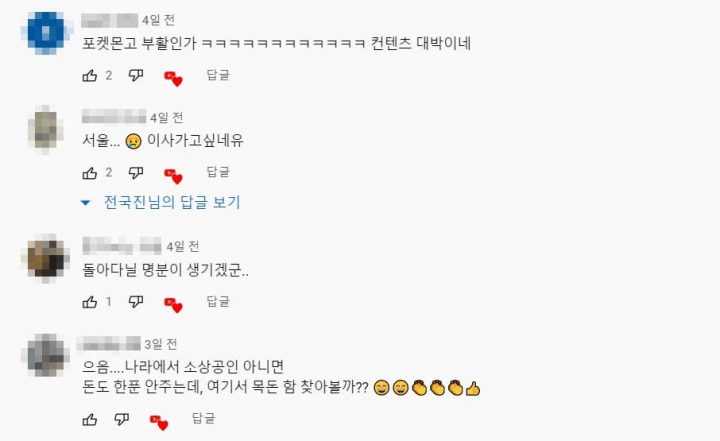This screenshot has height=441, width=720.
Task: Reply (답글) to the 서울 comment
Action: [x=218, y=172]
